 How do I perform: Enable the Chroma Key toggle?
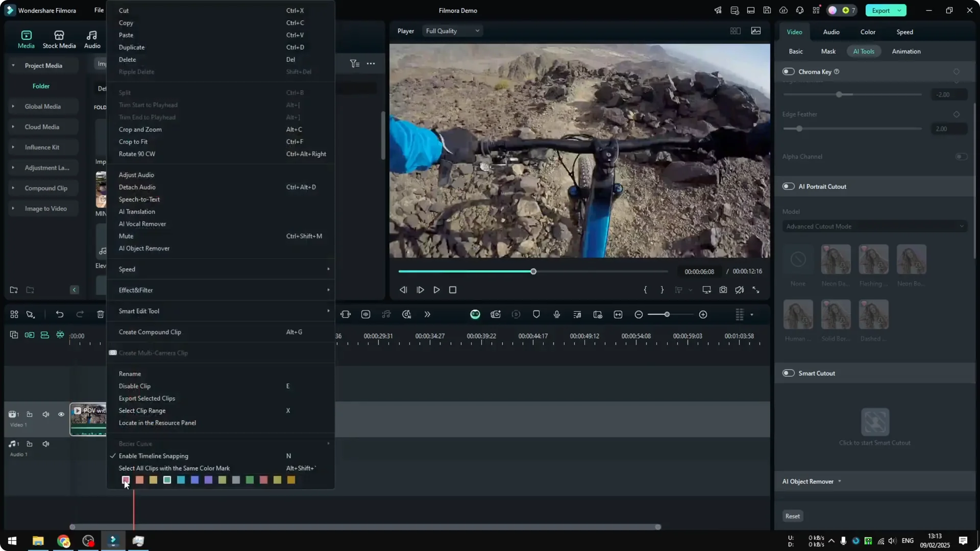point(789,71)
